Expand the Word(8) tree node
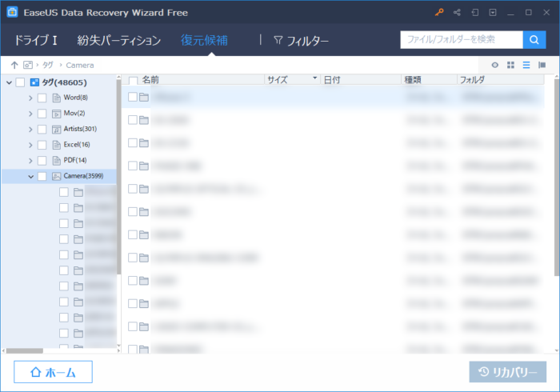Viewport: 560px width, 392px height. point(30,98)
